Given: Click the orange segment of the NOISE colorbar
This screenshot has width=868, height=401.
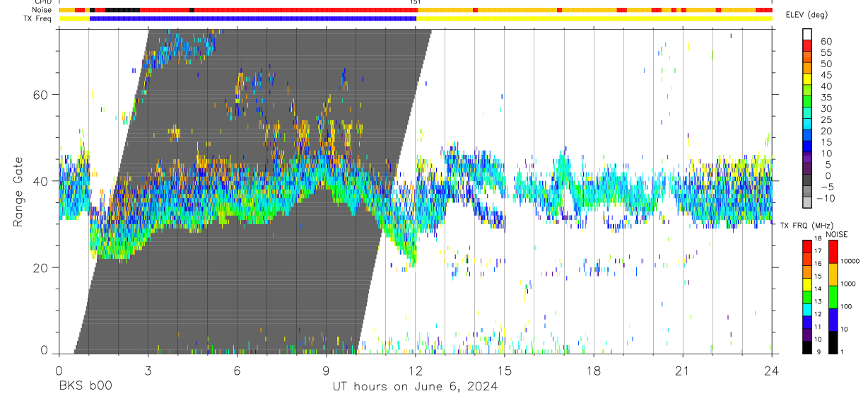Looking at the screenshot, I should click(x=833, y=274).
